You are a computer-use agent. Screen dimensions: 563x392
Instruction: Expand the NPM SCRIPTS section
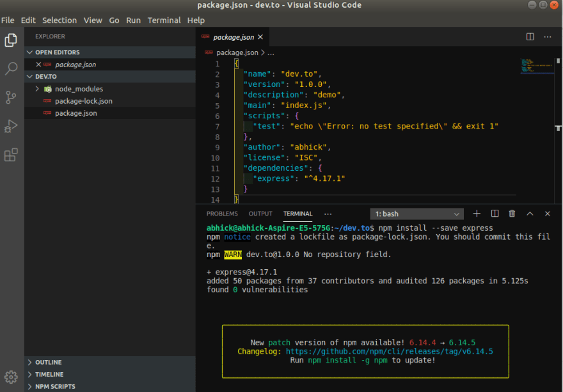coord(30,387)
